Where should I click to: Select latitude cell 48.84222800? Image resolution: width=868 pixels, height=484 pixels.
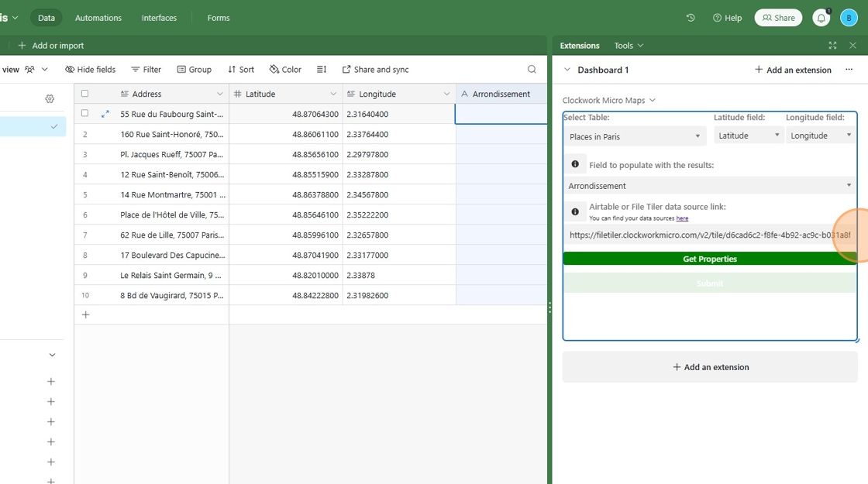pyautogui.click(x=286, y=295)
